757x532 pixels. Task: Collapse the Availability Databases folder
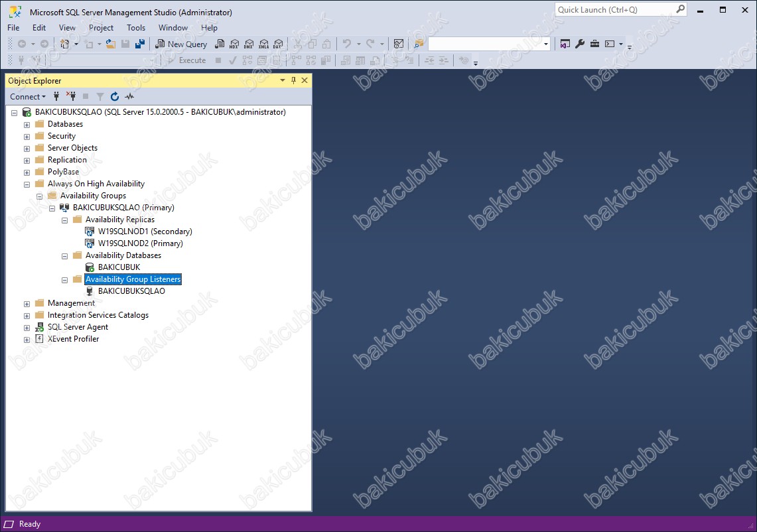[64, 256]
